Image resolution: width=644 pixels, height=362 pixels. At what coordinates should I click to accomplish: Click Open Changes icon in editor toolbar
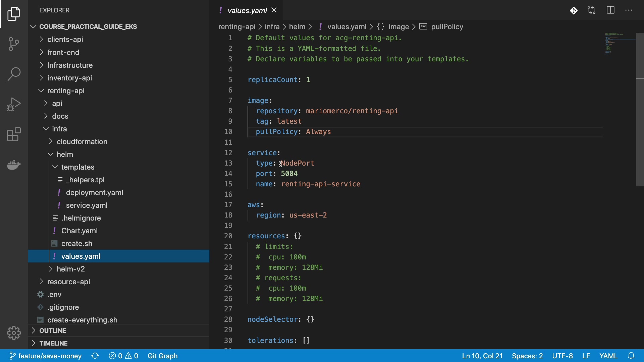point(591,10)
